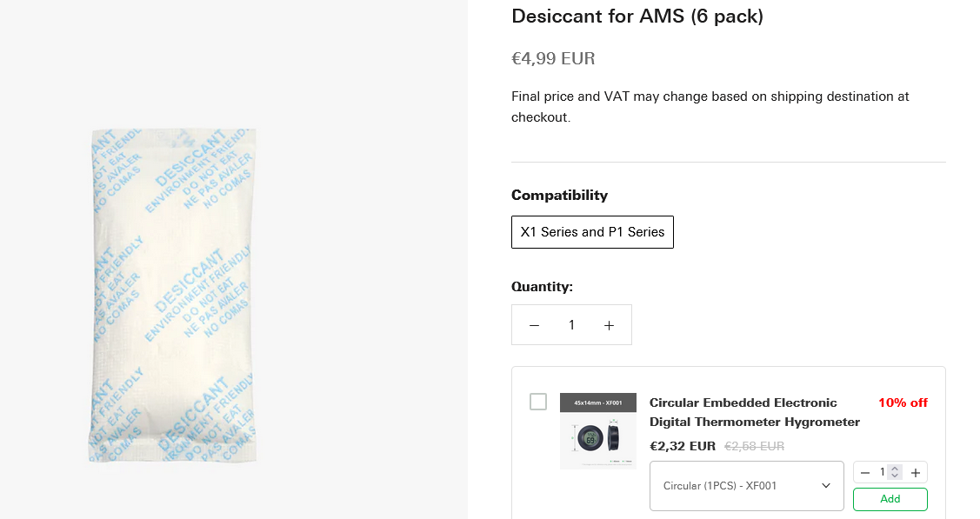This screenshot has height=519, width=980.
Task: Click the €4,99 EUR price text
Action: (553, 59)
